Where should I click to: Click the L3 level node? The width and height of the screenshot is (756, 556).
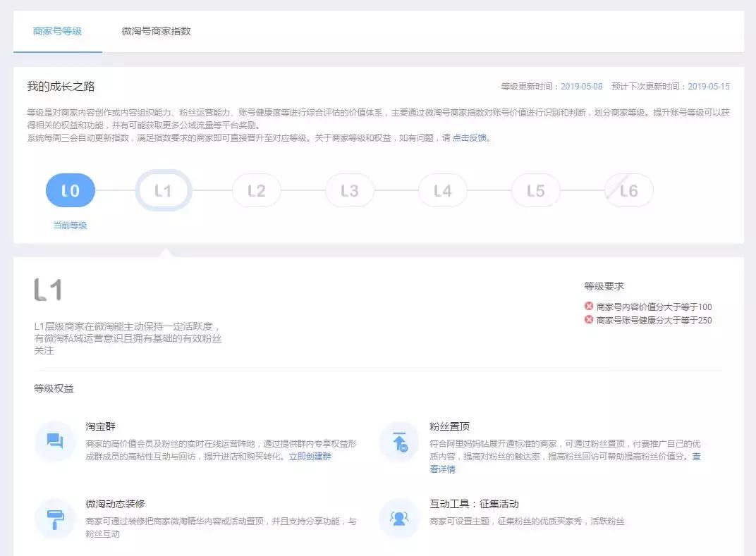[349, 190]
